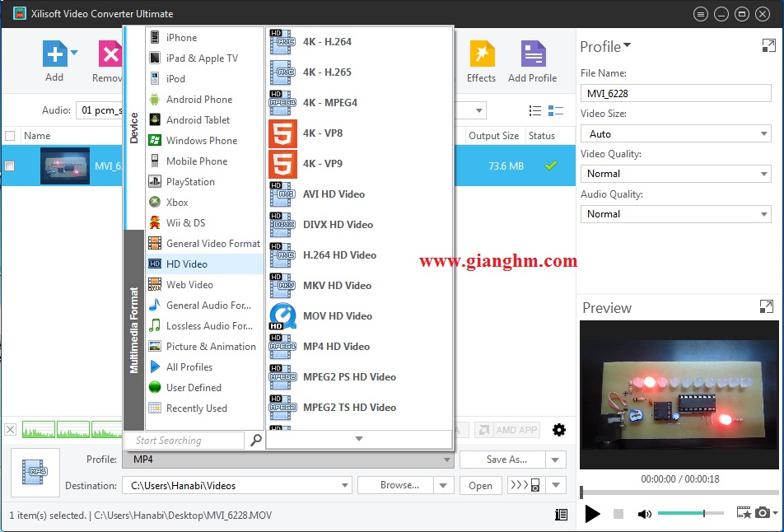The width and height of the screenshot is (784, 532).
Task: Click the clip edit icon in preview
Action: [744, 512]
